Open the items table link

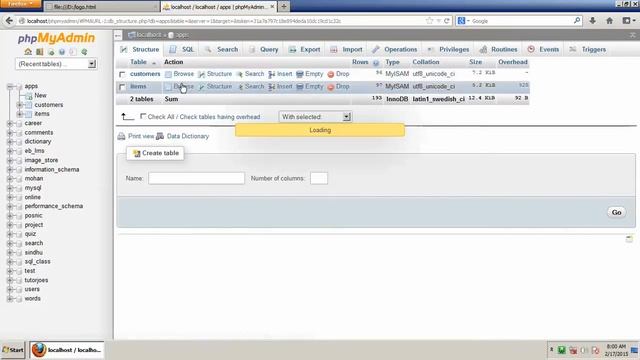pyautogui.click(x=138, y=87)
